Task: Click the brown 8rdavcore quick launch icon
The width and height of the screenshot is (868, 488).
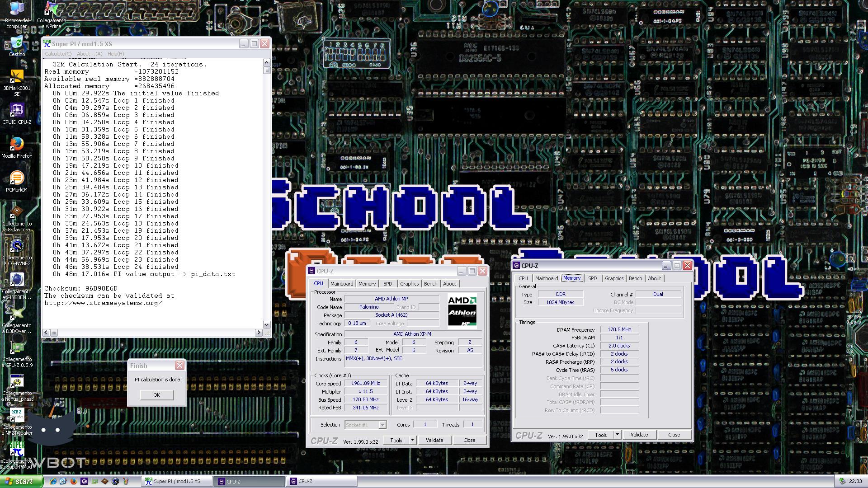Action: click(x=105, y=482)
